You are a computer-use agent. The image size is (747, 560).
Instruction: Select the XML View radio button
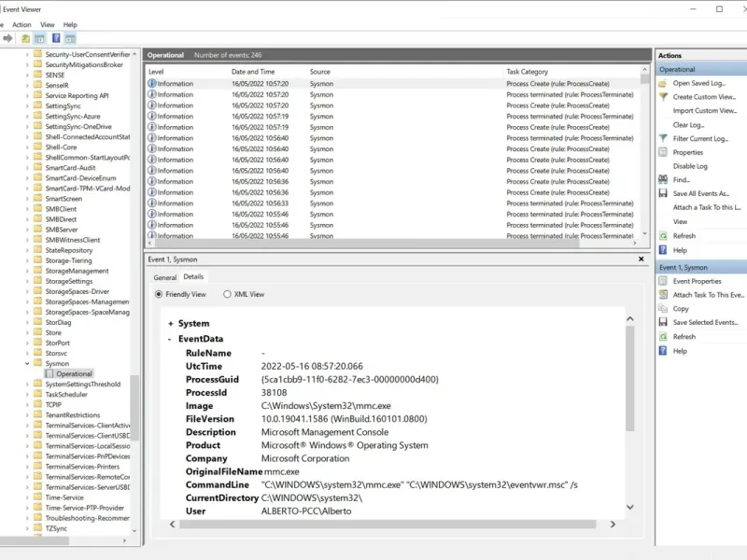coord(227,294)
